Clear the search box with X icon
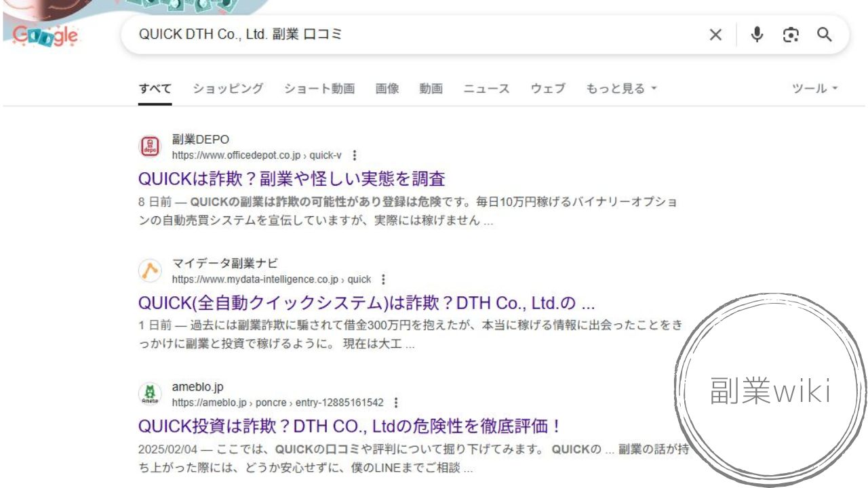 [715, 35]
